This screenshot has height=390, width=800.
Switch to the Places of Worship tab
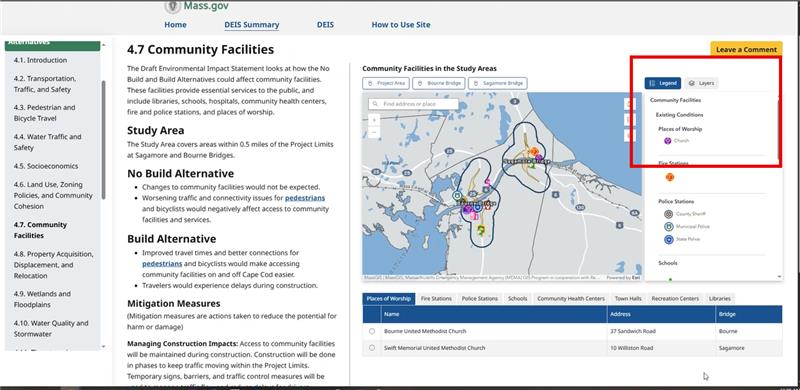coord(388,299)
